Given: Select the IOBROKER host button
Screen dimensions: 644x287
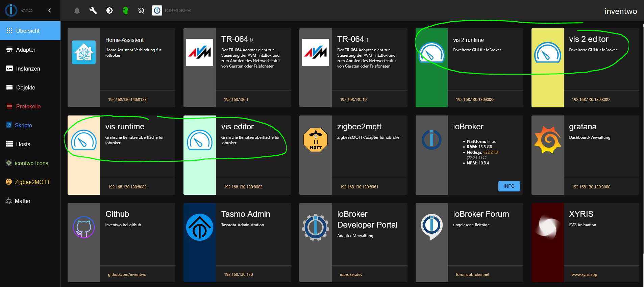Looking at the screenshot, I should [x=172, y=10].
